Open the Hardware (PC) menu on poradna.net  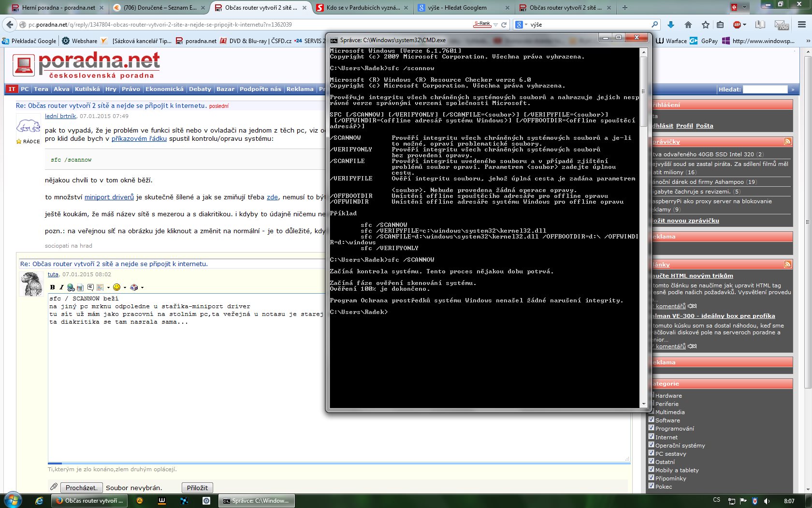(25, 89)
